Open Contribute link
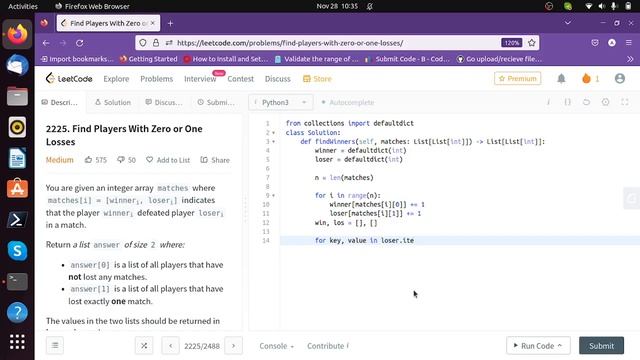The image size is (640, 360). [328, 346]
